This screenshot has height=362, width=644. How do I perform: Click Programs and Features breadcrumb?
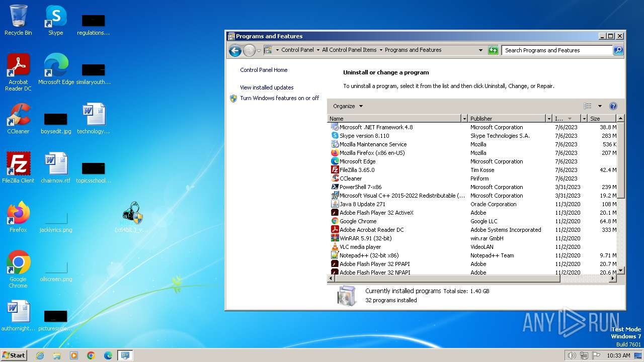[x=413, y=50]
